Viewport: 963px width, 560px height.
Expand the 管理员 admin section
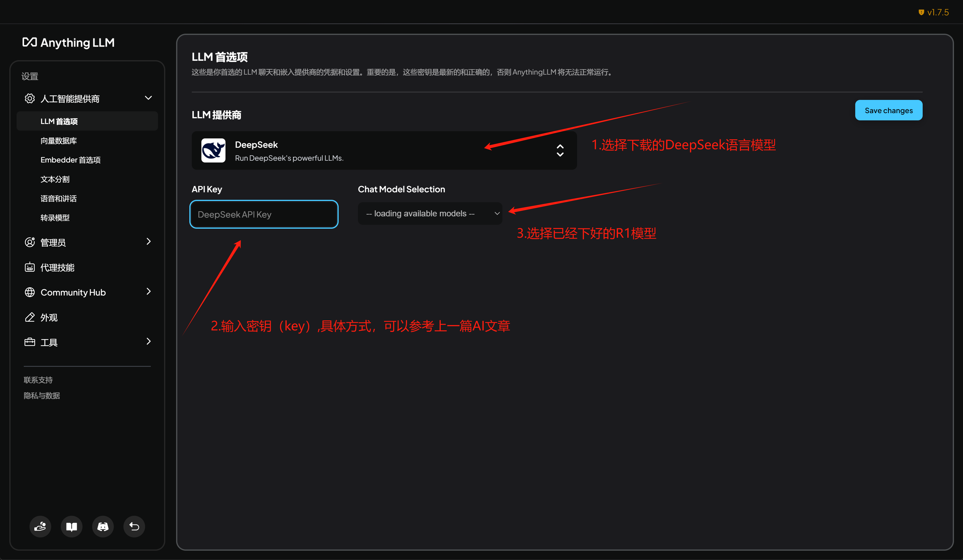coord(148,241)
